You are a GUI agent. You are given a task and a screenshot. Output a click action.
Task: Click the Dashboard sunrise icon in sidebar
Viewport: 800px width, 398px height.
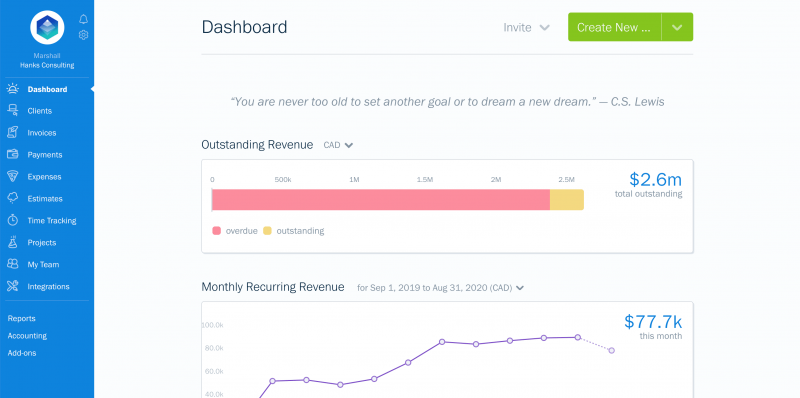pyautogui.click(x=13, y=89)
